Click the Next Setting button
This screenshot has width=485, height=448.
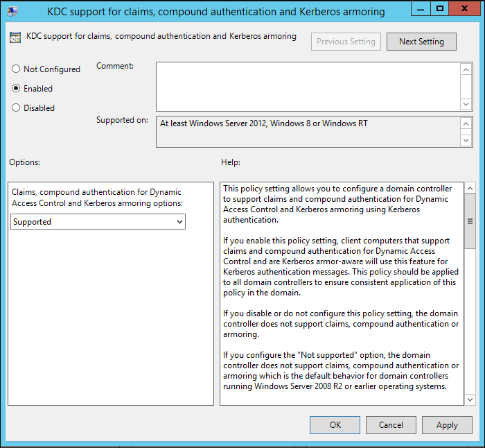[421, 42]
